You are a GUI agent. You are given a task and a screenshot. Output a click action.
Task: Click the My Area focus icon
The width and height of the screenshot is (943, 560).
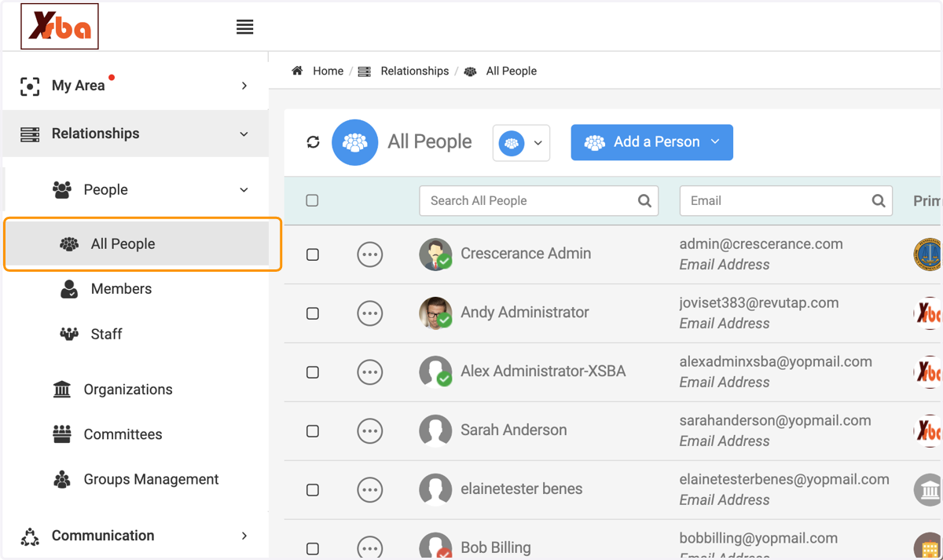click(30, 86)
